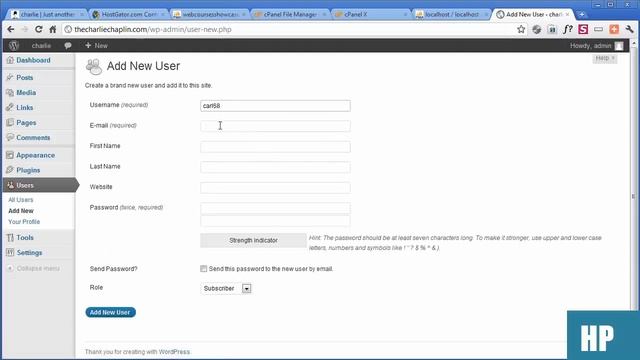
Task: Click the Links chain icon
Action: [x=10, y=107]
